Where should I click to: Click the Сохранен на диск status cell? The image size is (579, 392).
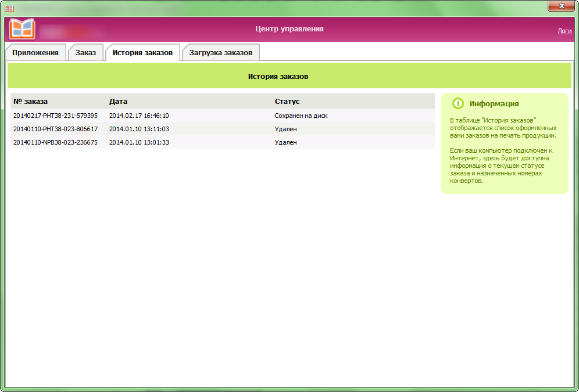click(301, 116)
